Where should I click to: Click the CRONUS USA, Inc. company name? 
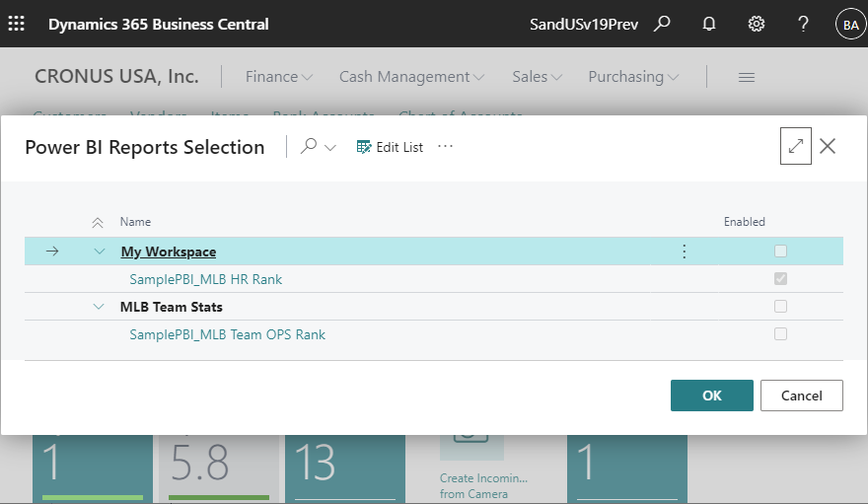pos(116,76)
